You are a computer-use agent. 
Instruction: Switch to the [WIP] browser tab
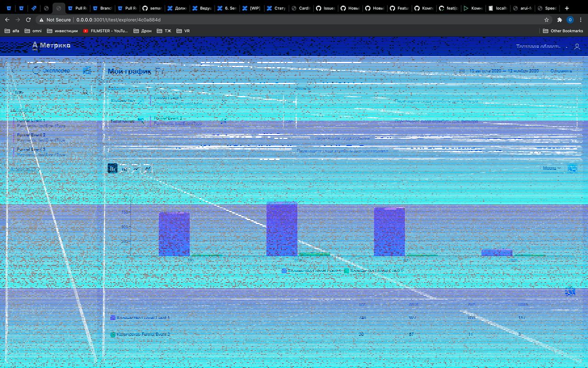251,8
